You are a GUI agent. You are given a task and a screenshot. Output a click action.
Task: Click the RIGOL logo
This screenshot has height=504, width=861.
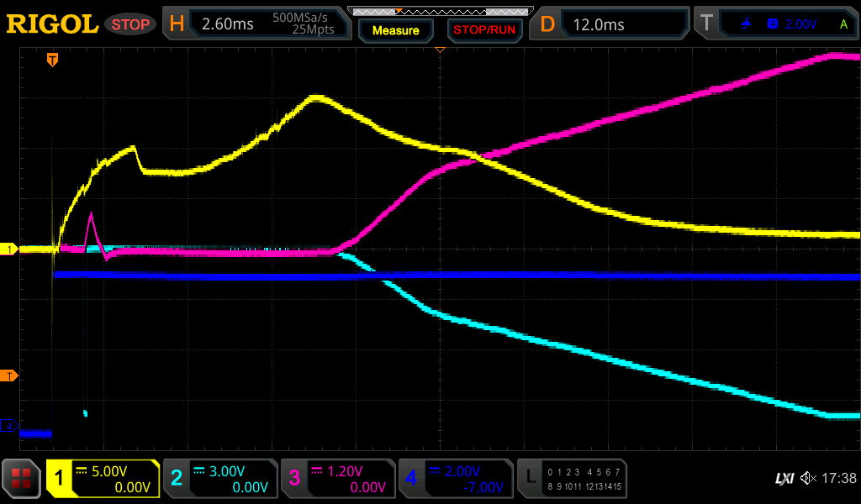coord(52,24)
